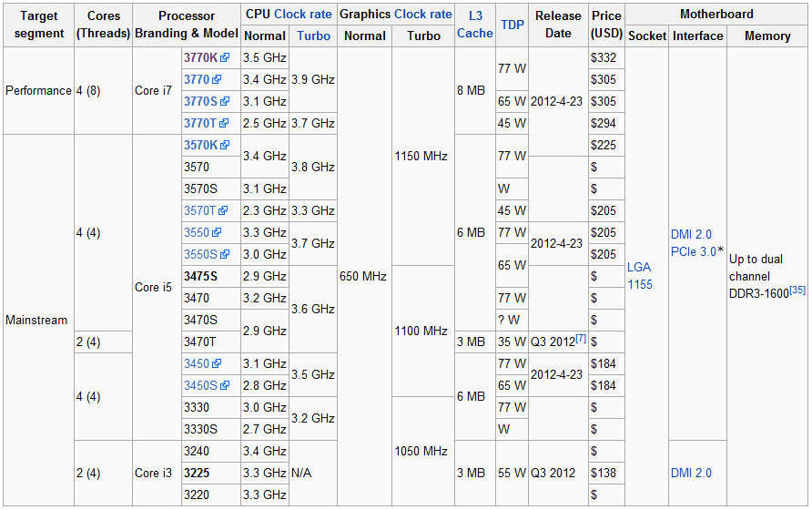Click the 3475S model cell
Image resolution: width=812 pixels, height=510 pixels.
pyautogui.click(x=211, y=276)
